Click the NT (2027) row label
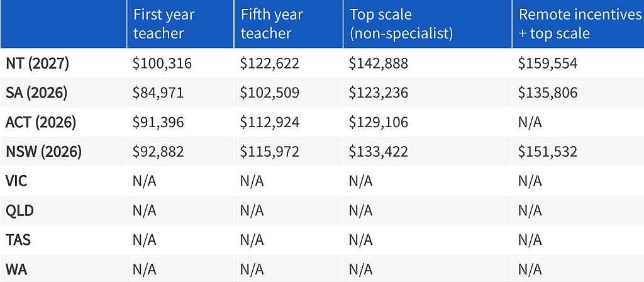The image size is (644, 282). tap(37, 64)
